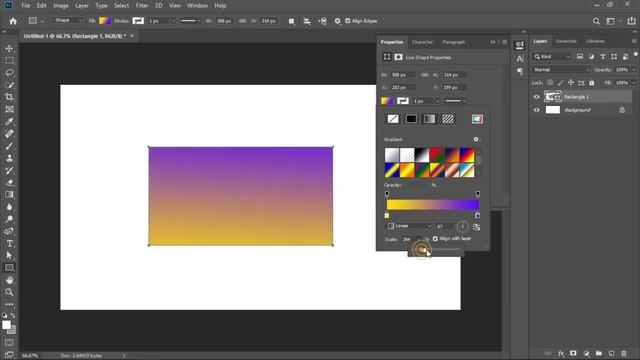Screen dimensions: 640x360
Task: Open path operations icon in options bar
Action: click(x=291, y=21)
